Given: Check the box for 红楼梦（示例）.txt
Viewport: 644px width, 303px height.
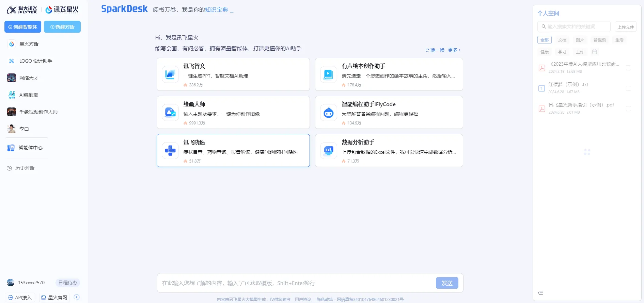Looking at the screenshot, I should (x=628, y=88).
